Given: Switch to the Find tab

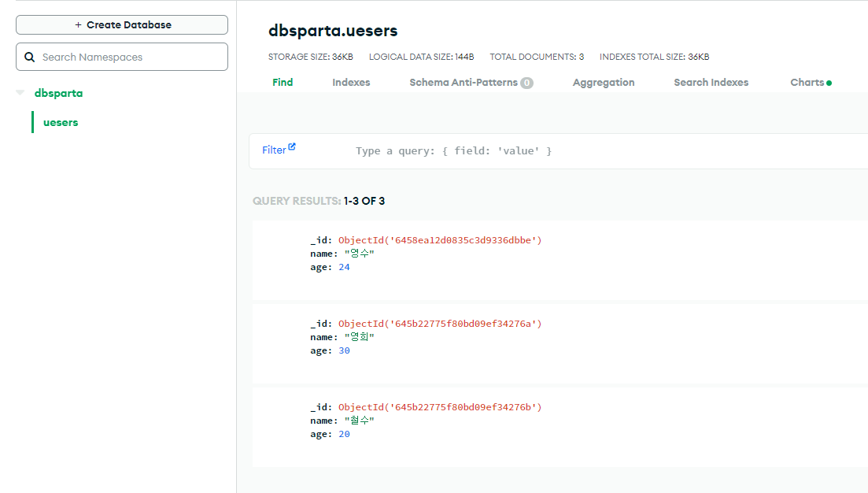Looking at the screenshot, I should coord(283,83).
